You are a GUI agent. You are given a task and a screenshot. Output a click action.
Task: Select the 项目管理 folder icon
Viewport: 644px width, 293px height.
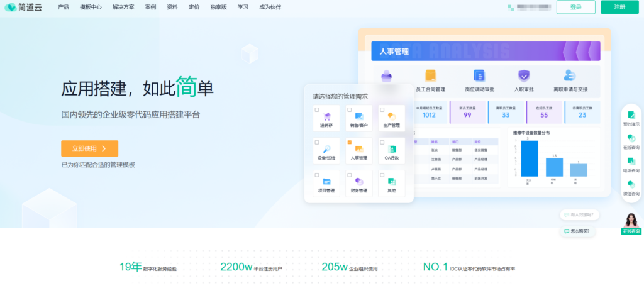(x=327, y=181)
